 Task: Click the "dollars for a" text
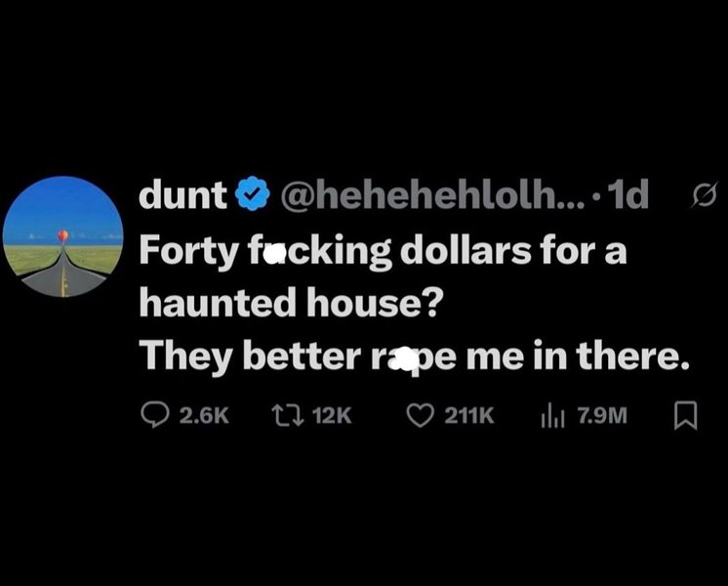(x=513, y=250)
